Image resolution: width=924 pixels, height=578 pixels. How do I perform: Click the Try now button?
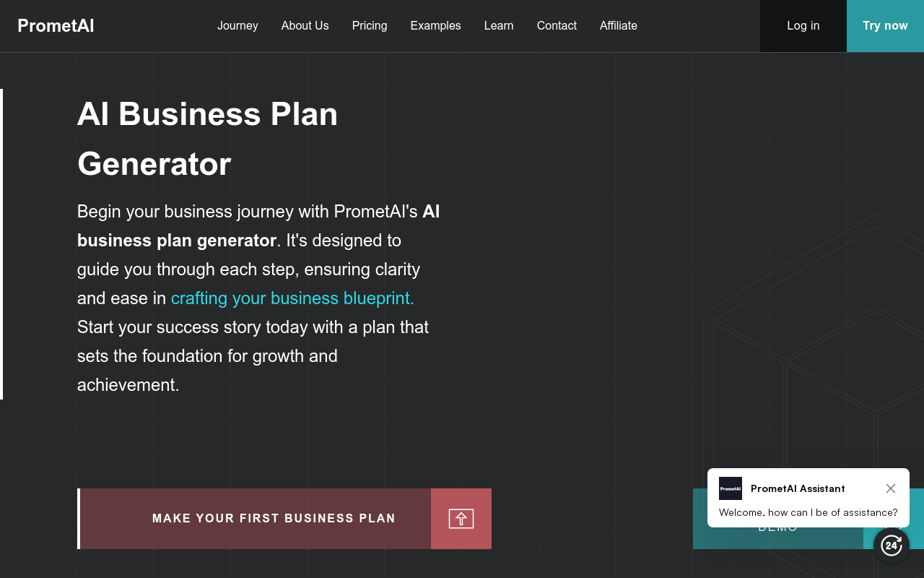(x=885, y=26)
